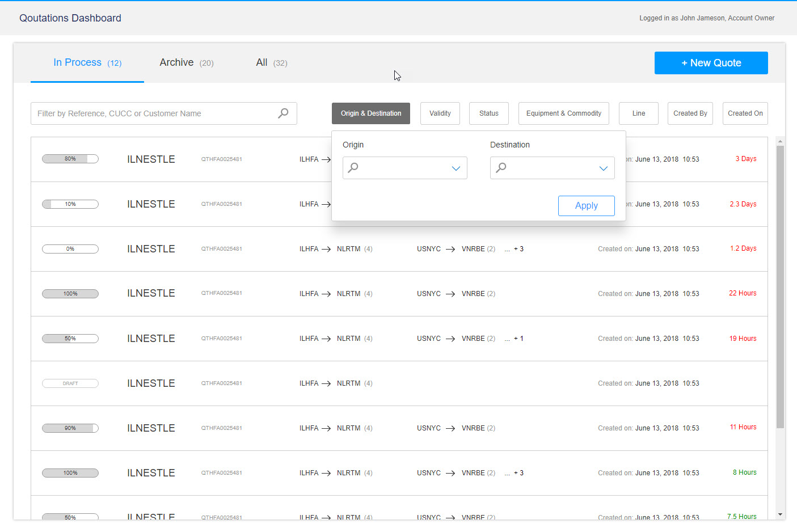
Task: Click scrollbar up arrow of quotes list
Action: click(x=781, y=141)
